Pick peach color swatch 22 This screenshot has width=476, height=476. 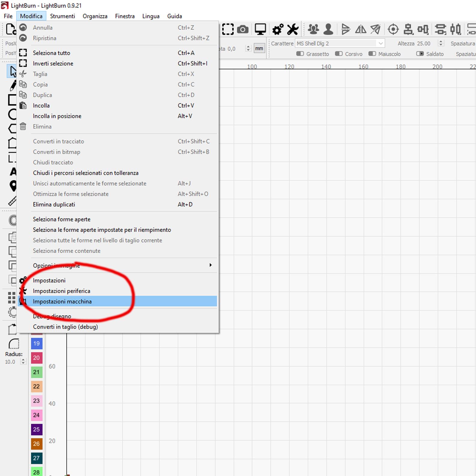pos(36,386)
